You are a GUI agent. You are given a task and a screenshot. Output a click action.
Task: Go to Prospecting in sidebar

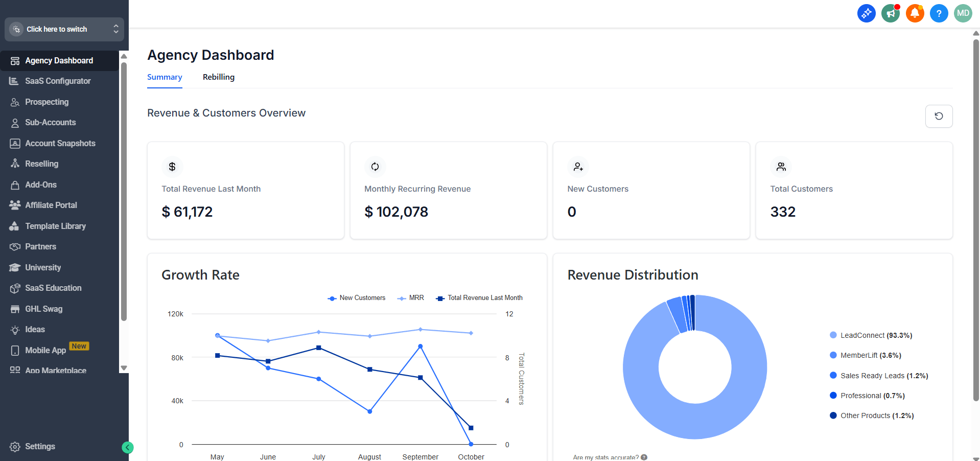point(47,102)
